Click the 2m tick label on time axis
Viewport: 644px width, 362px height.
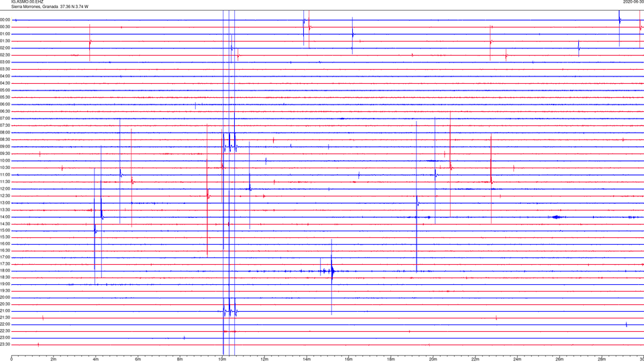pos(54,359)
